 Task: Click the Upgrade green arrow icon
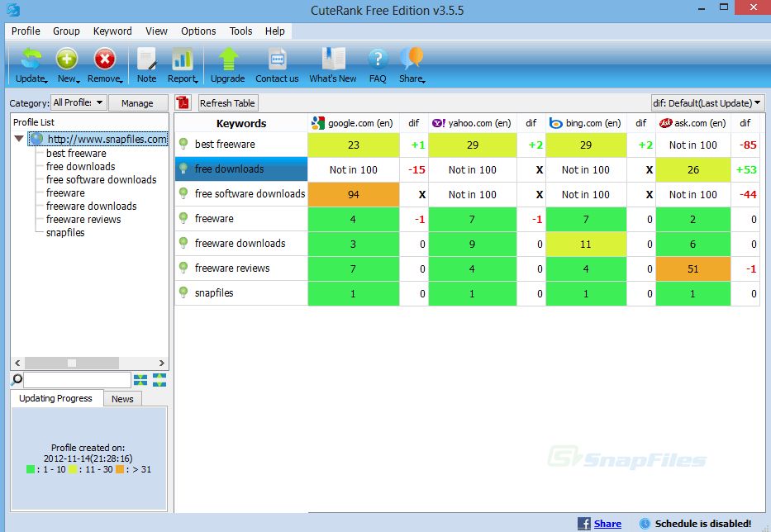227,59
